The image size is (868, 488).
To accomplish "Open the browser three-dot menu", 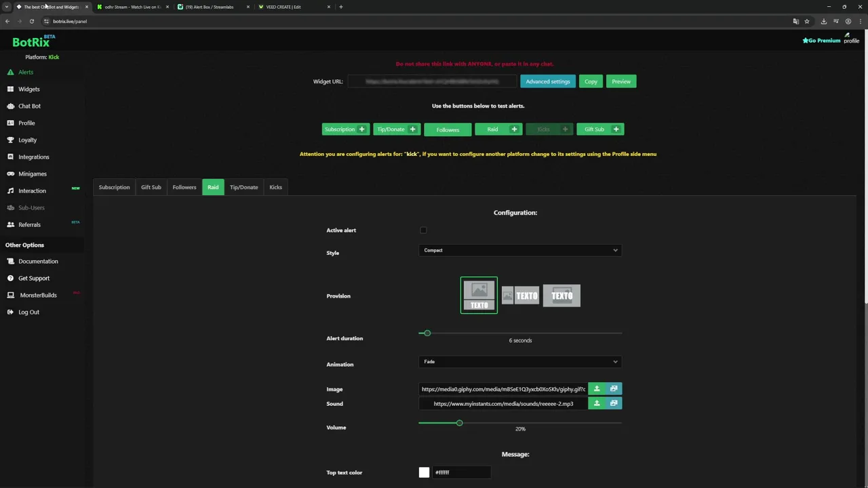I will (x=859, y=21).
